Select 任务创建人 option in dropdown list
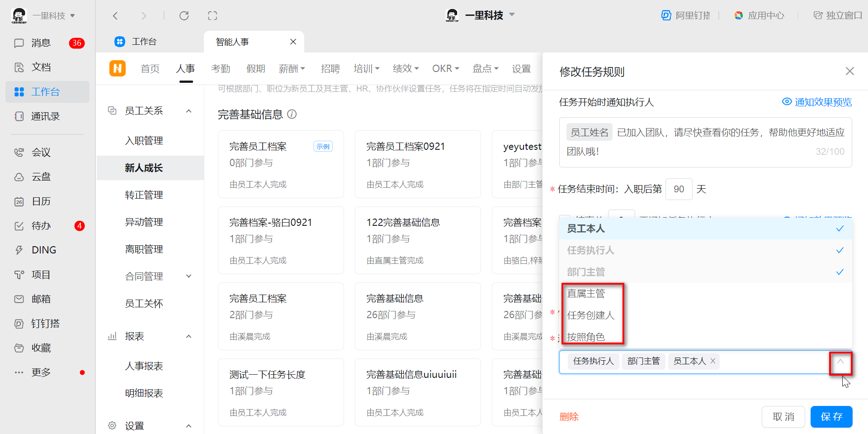The height and width of the screenshot is (434, 868). 591,315
